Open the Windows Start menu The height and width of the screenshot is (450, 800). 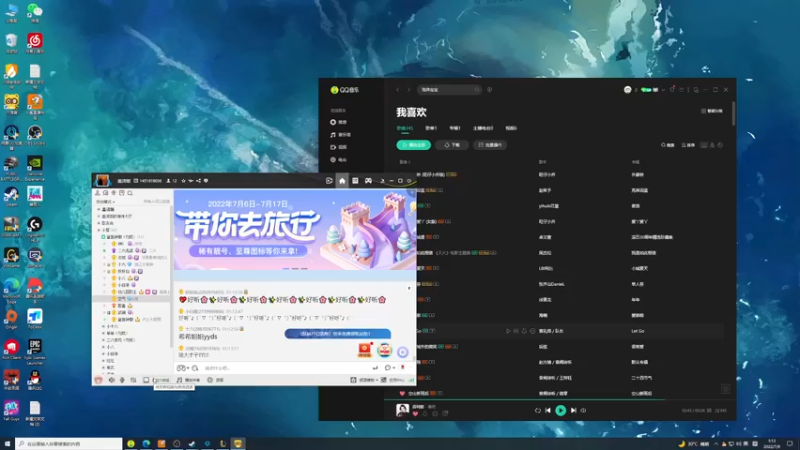pyautogui.click(x=7, y=443)
